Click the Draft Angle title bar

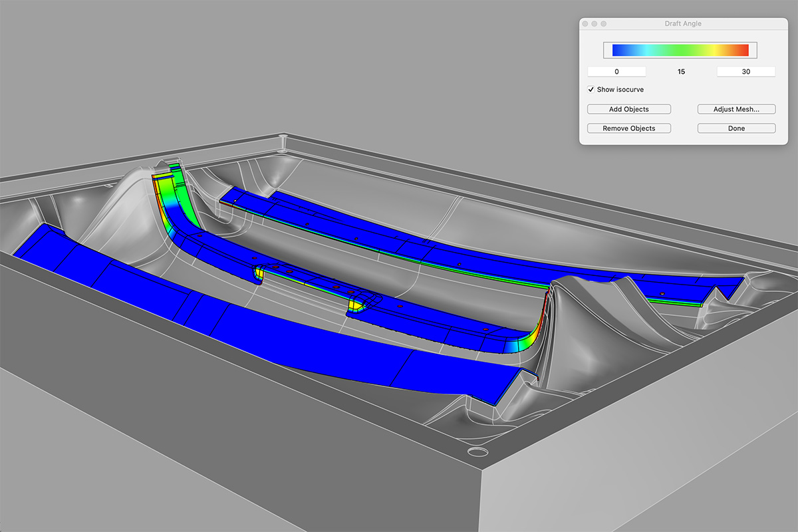coord(683,24)
